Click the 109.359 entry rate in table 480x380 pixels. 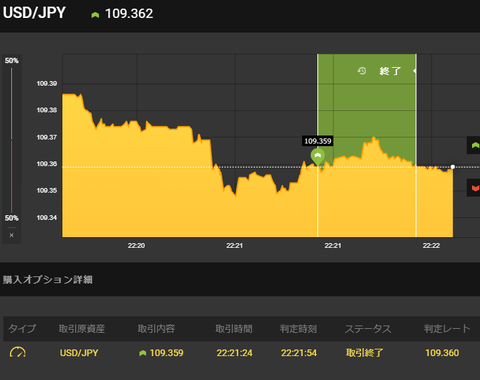[x=167, y=353]
